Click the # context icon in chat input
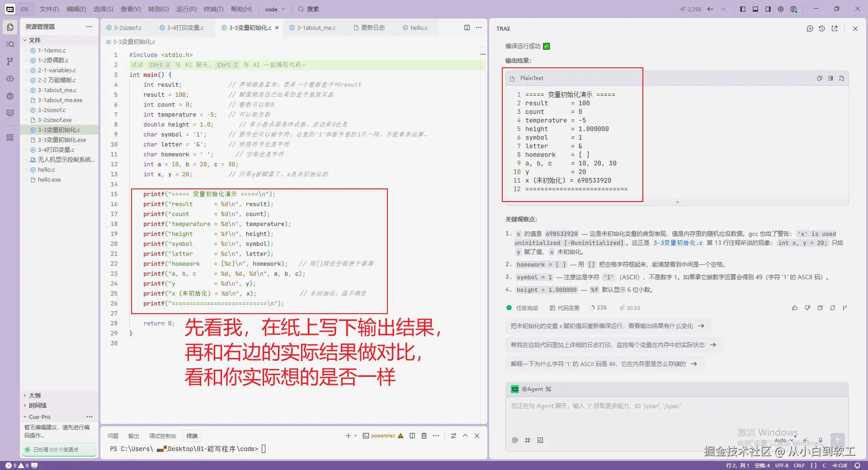Image resolution: width=868 pixels, height=470 pixels. click(x=528, y=440)
